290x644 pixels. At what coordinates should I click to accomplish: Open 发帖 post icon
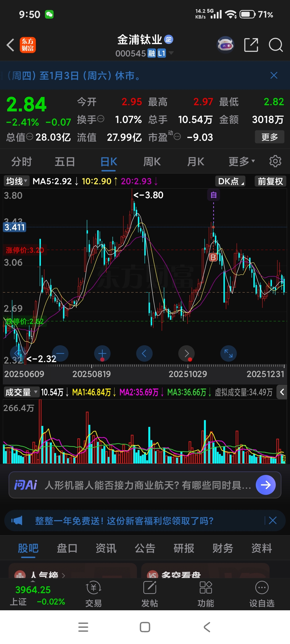[x=150, y=594]
